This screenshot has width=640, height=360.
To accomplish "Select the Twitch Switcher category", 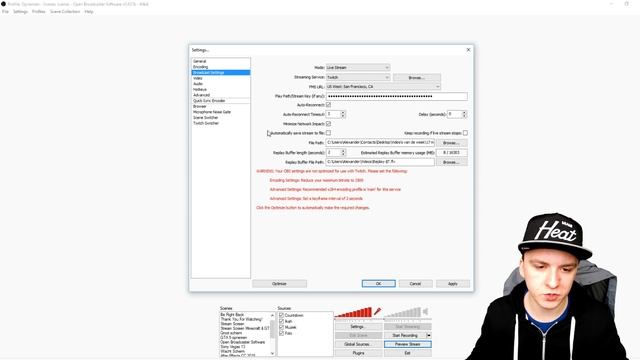I will click(x=220, y=123).
